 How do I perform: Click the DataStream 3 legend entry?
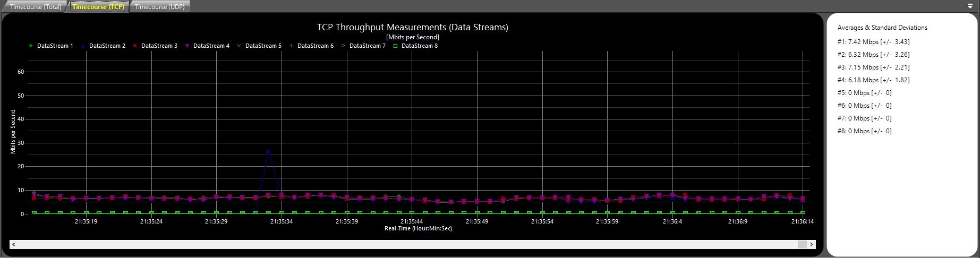[156, 46]
